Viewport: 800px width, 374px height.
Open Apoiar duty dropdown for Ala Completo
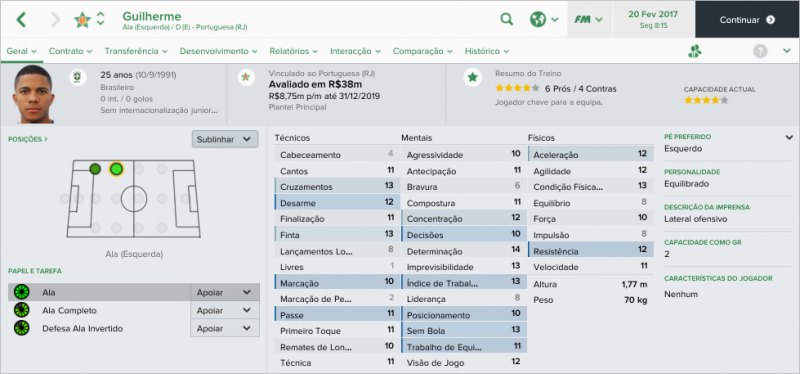[224, 310]
